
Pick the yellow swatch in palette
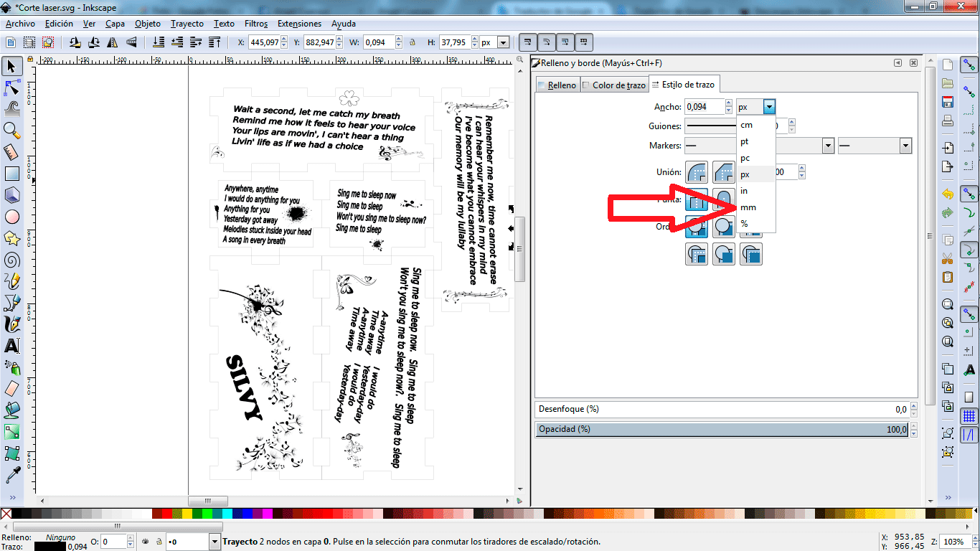187,513
